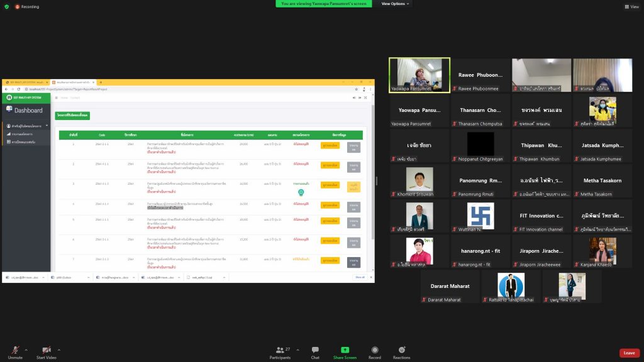Click the green encryption shield icon
Image resolution: width=644 pixels, height=362 pixels.
coord(7,6)
